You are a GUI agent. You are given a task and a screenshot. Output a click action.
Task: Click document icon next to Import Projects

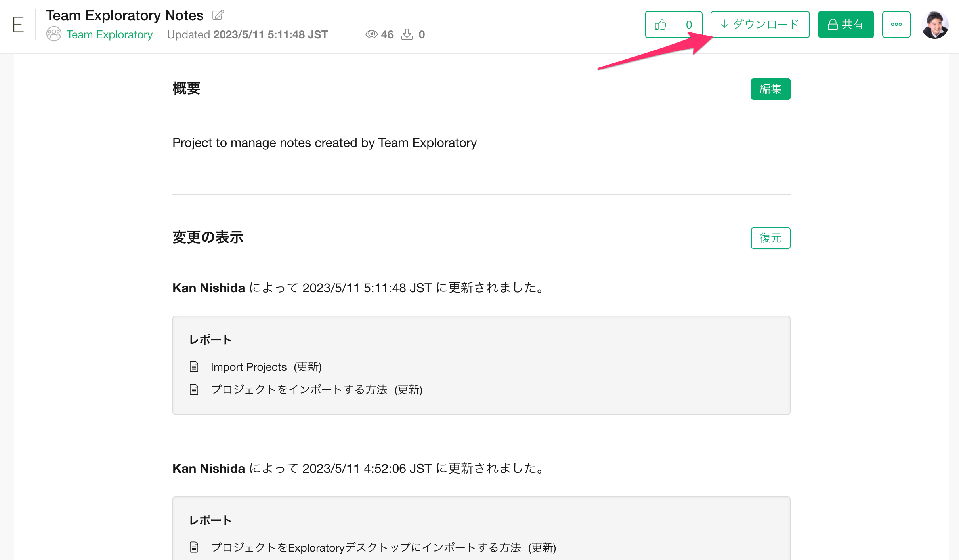tap(194, 367)
